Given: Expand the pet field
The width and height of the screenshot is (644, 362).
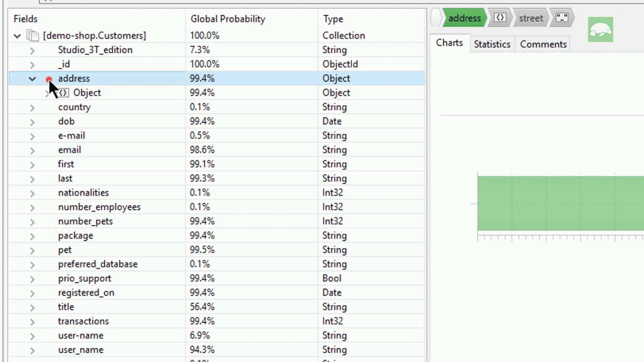Looking at the screenshot, I should coord(32,250).
